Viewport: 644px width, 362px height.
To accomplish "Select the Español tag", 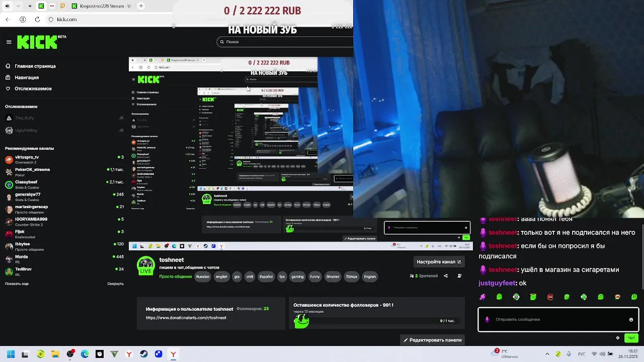I will 266,277.
